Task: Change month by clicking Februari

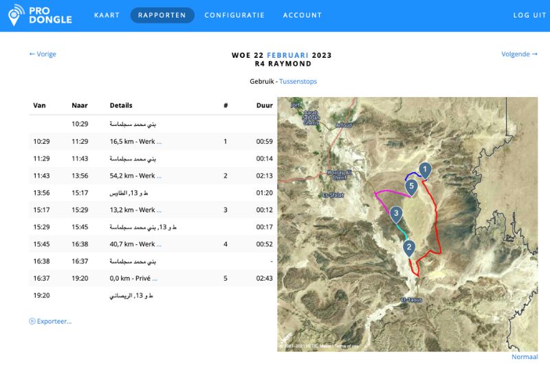Action: [x=288, y=55]
